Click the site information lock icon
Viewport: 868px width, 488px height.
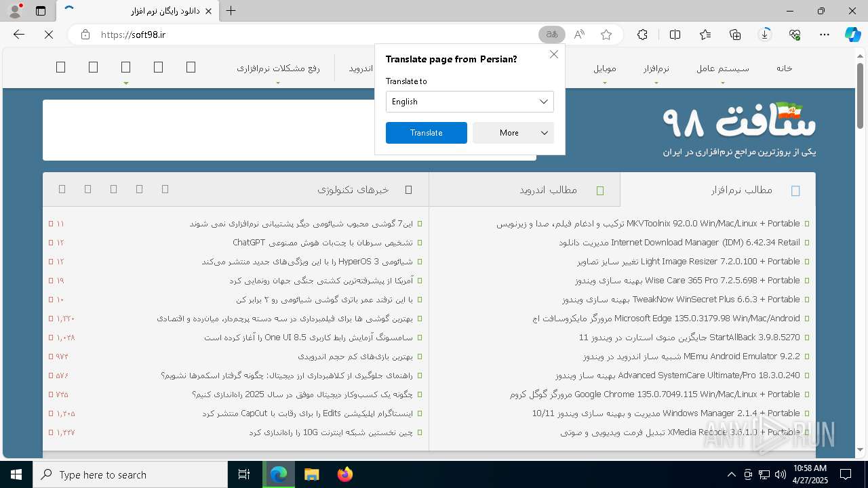pos(85,35)
